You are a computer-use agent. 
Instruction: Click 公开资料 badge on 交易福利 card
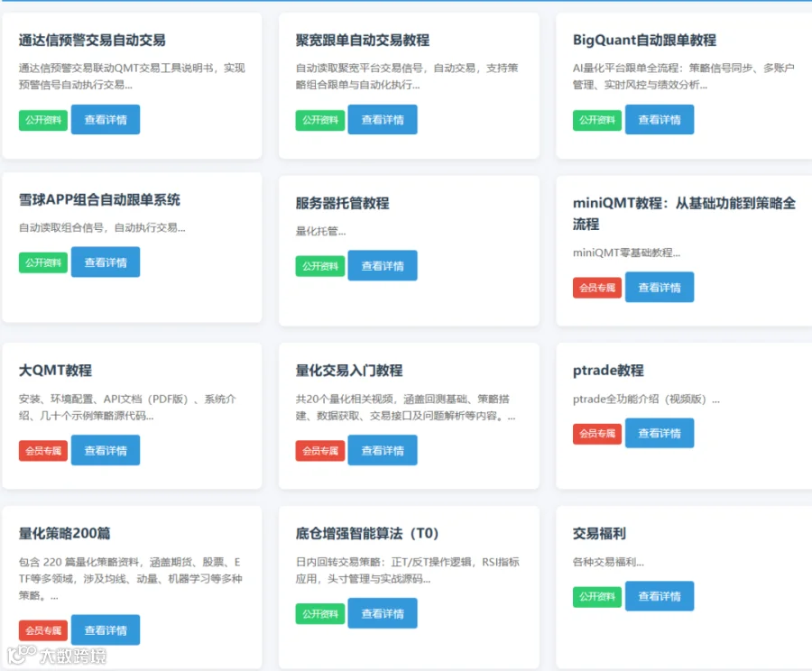597,597
